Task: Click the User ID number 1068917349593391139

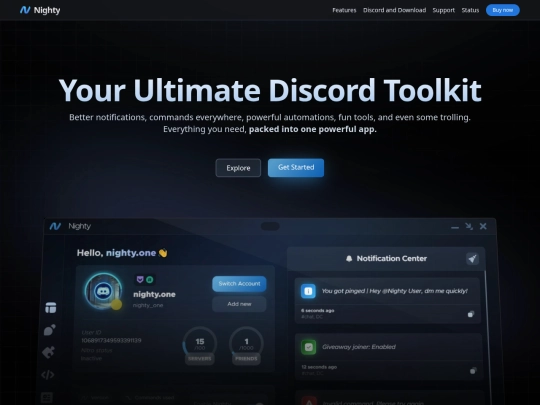Action: click(x=111, y=341)
